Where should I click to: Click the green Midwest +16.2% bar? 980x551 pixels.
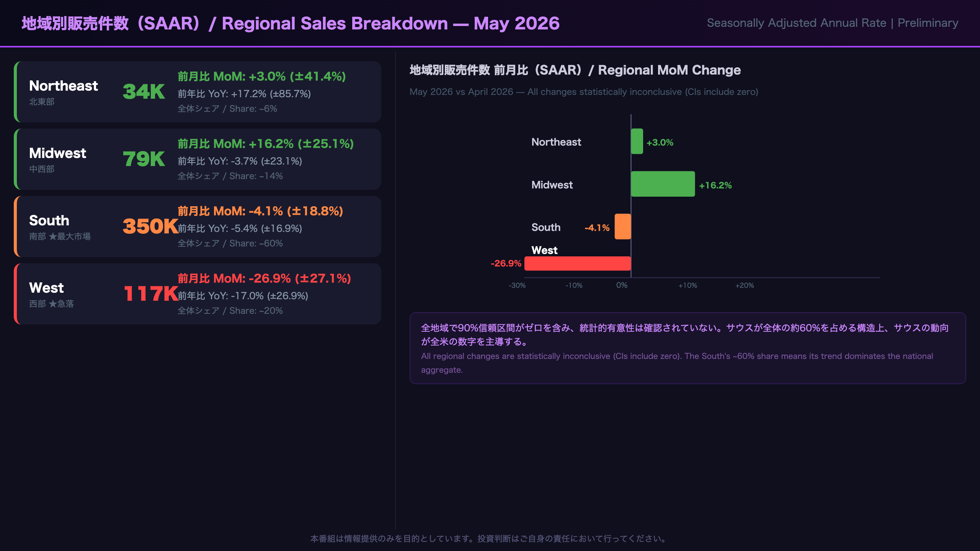pos(663,184)
